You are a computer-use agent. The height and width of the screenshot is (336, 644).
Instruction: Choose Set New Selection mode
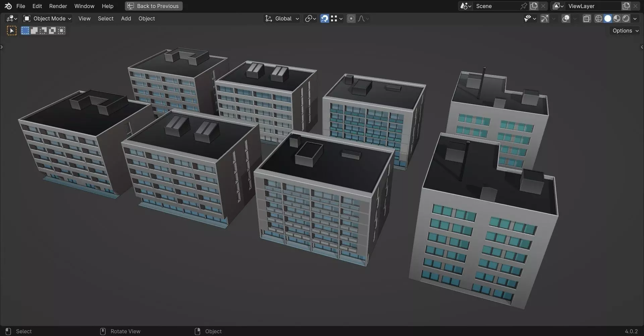[x=25, y=31]
